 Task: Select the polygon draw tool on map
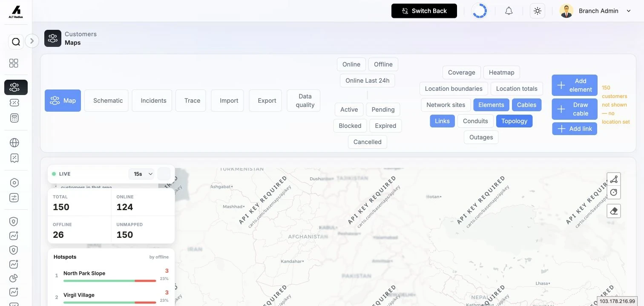click(x=614, y=179)
